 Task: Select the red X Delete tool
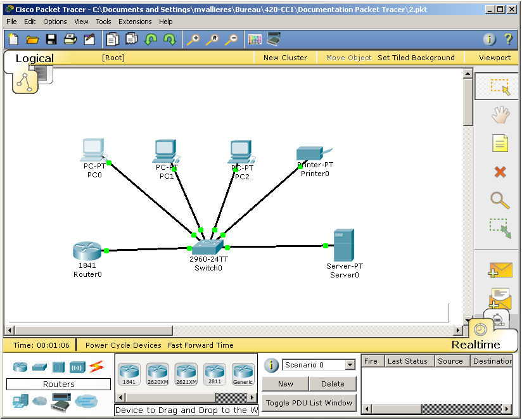coord(500,172)
